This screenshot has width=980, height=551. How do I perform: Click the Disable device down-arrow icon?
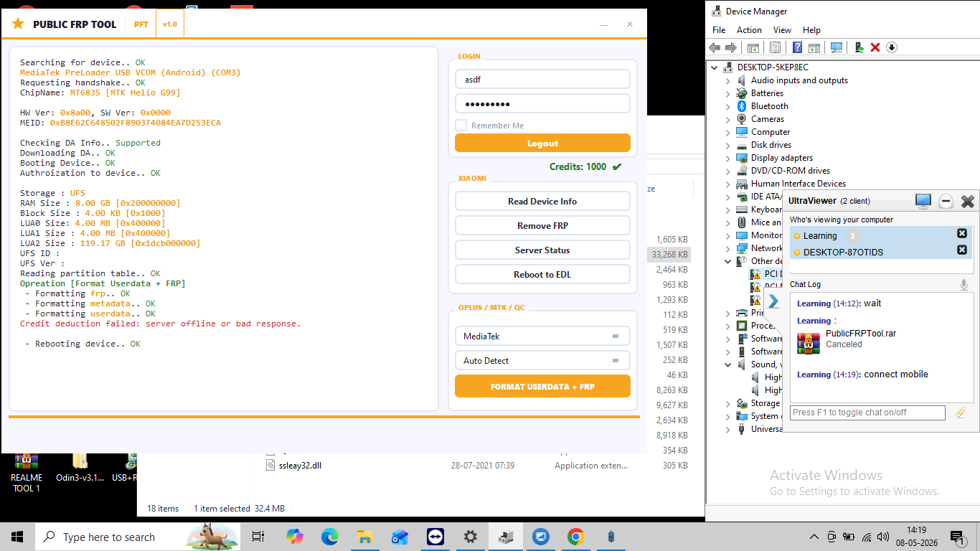(892, 47)
